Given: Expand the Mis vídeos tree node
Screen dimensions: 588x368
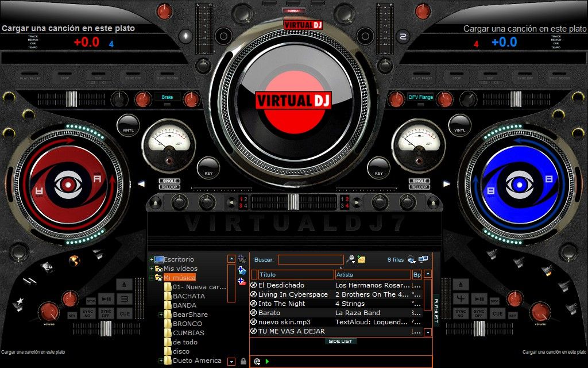Looking at the screenshot, I should click(152, 269).
